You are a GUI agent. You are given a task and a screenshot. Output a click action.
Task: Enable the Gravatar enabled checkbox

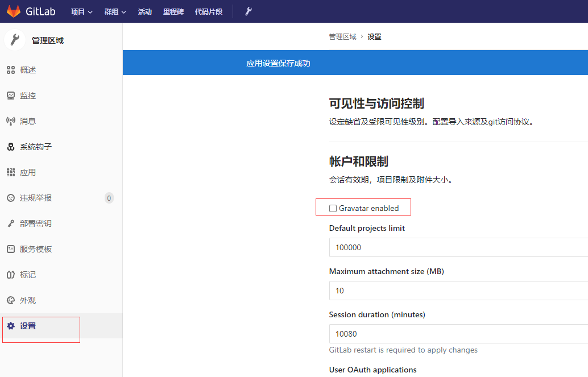pos(333,209)
